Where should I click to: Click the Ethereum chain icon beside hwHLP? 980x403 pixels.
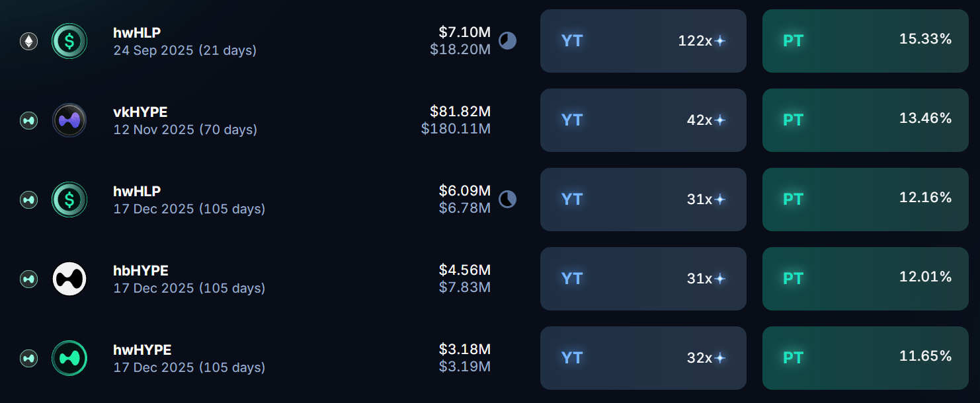(x=28, y=42)
